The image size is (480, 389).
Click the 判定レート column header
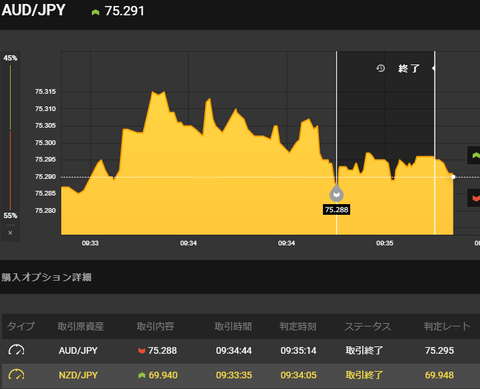[447, 326]
